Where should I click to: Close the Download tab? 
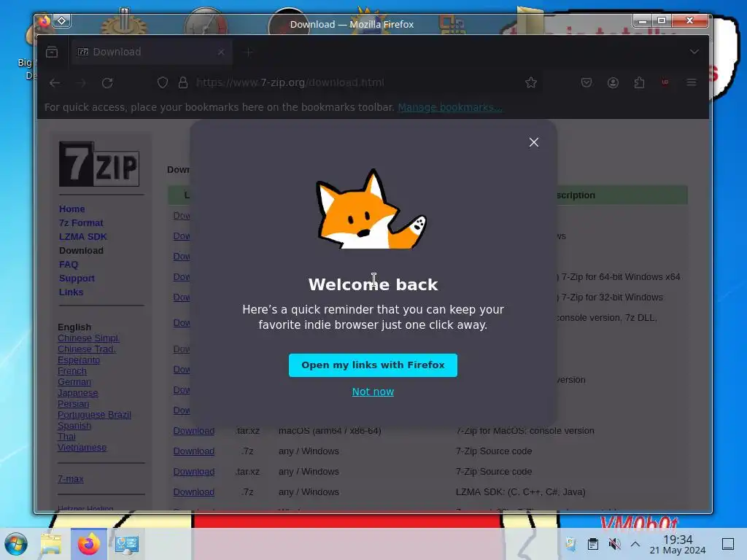coord(221,52)
